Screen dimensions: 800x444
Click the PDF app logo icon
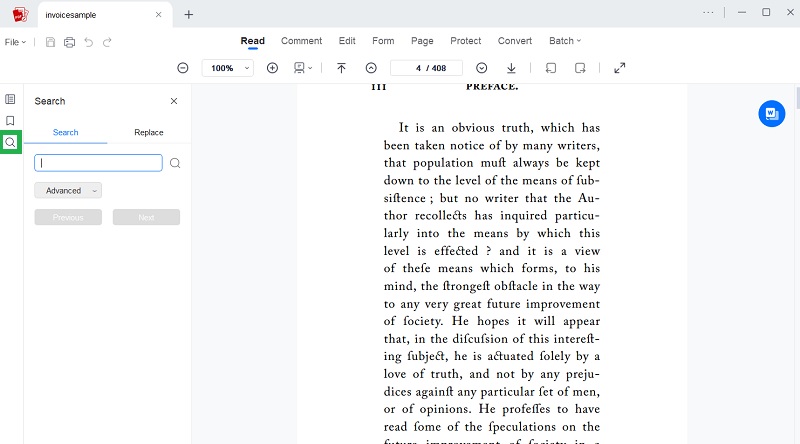[20, 14]
